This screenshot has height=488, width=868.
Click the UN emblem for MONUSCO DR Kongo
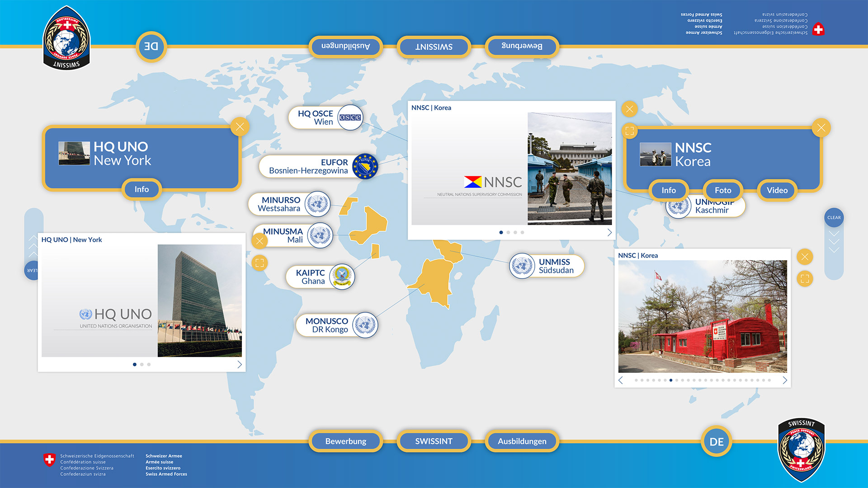[x=365, y=325]
